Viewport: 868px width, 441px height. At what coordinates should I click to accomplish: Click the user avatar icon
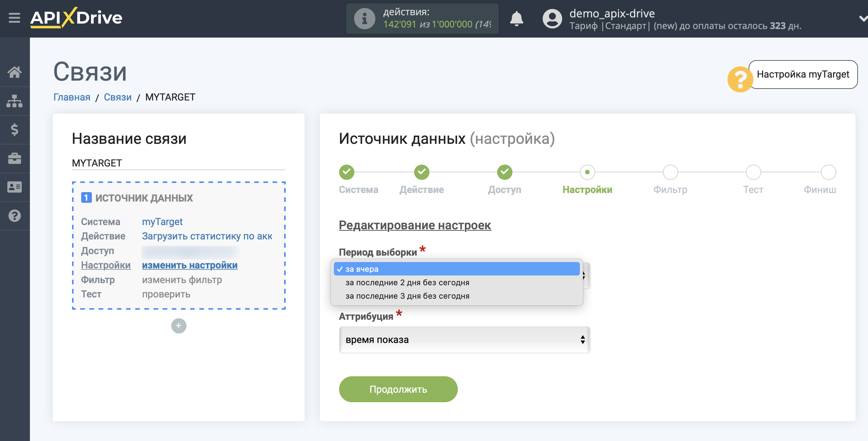(x=552, y=19)
